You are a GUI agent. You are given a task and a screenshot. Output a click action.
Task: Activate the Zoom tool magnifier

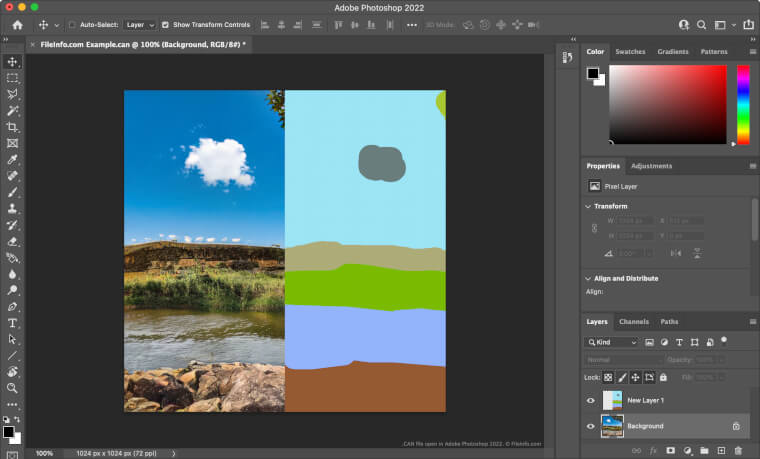click(12, 388)
